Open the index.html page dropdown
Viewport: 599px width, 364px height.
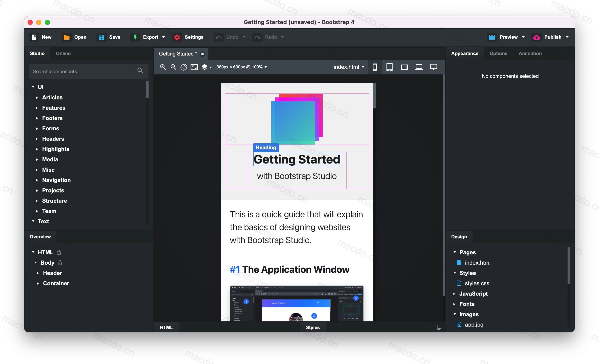click(x=349, y=67)
